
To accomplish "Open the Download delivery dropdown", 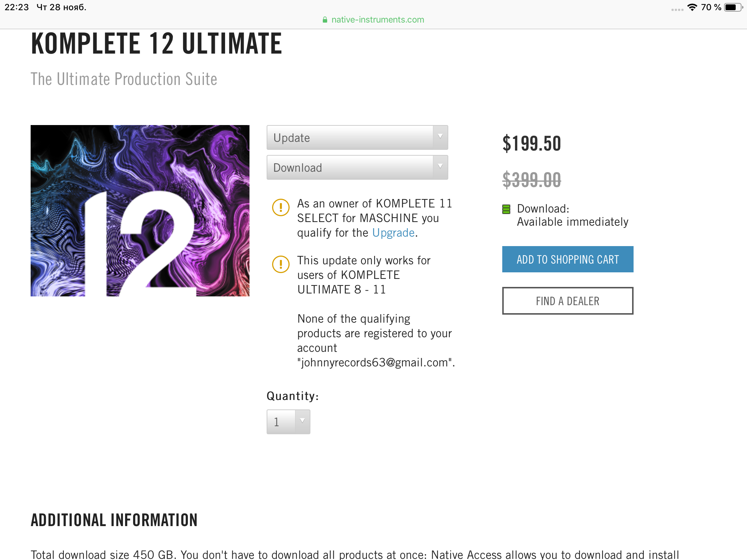I will pos(357,168).
